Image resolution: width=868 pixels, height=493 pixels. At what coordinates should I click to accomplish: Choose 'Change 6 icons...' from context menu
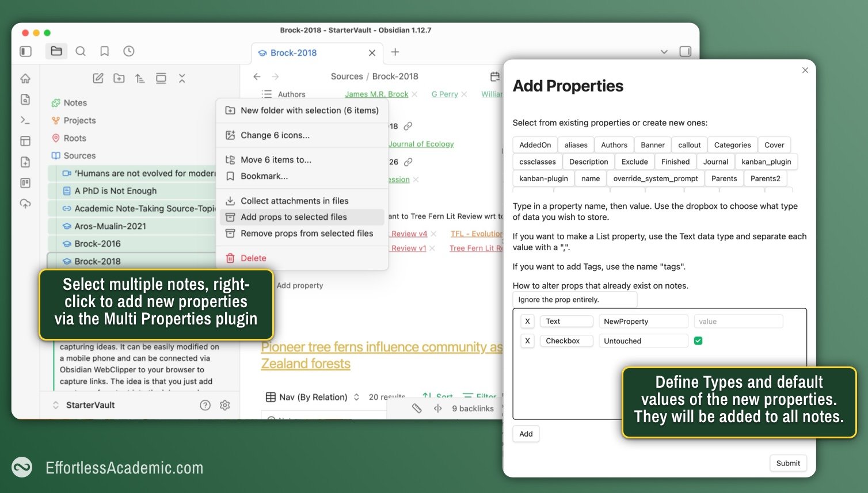click(302, 135)
